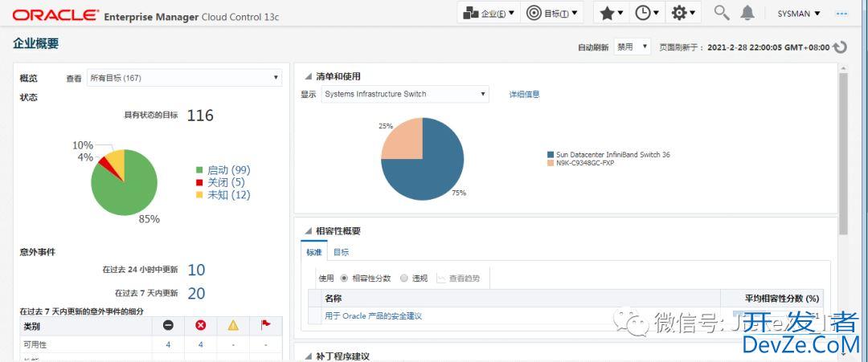Click the green 启动 legend swatch
Image resolution: width=868 pixels, height=362 pixels.
200,170
